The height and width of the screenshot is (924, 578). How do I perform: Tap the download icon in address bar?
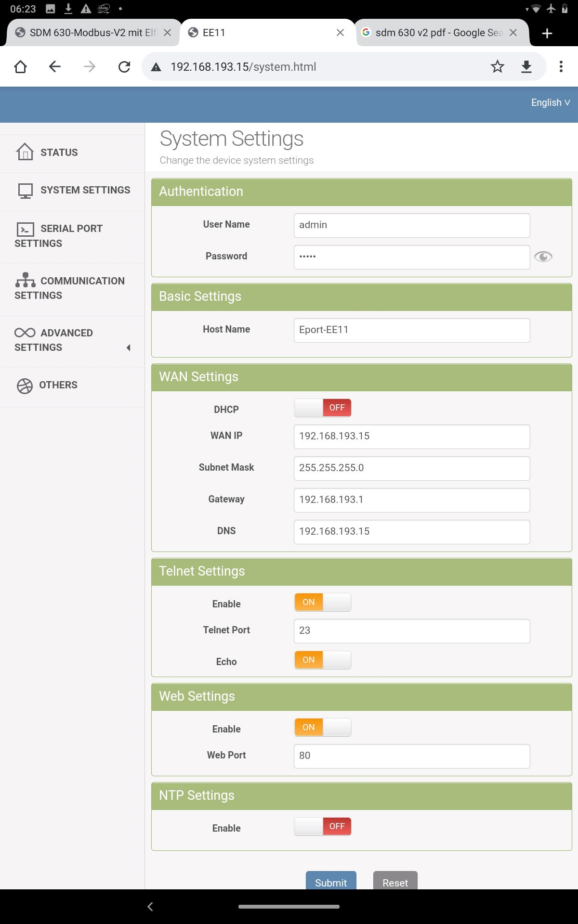[526, 66]
